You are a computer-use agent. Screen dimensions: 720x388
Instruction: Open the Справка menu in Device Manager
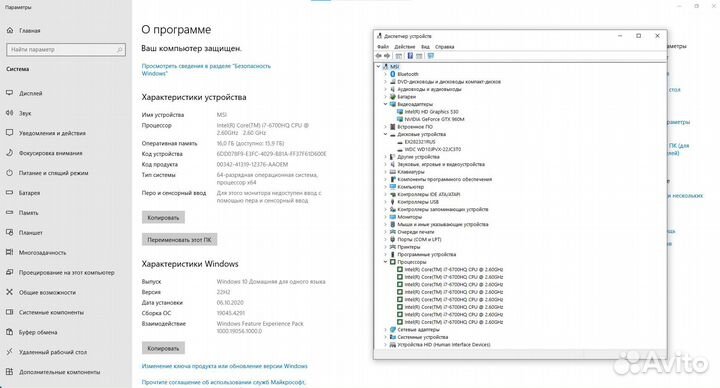444,47
